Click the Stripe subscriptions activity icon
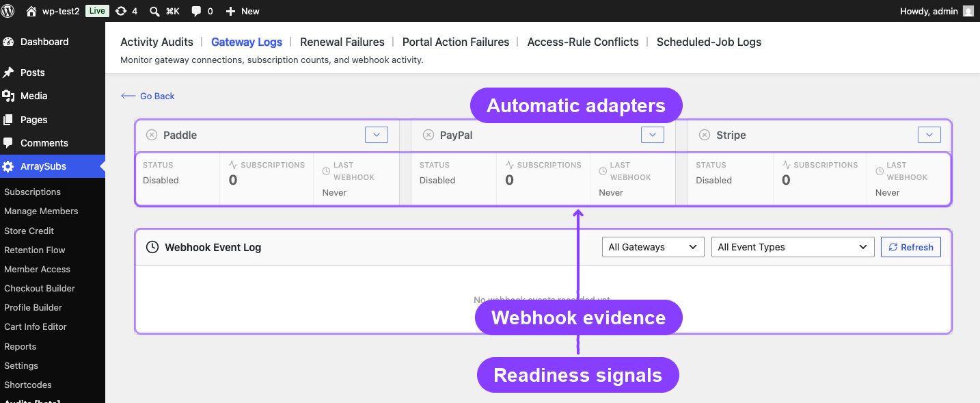This screenshot has width=980, height=403. 786,165
